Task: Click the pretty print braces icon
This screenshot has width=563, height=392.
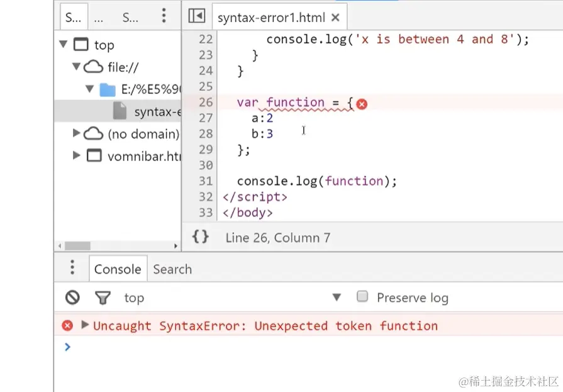Action: tap(200, 237)
